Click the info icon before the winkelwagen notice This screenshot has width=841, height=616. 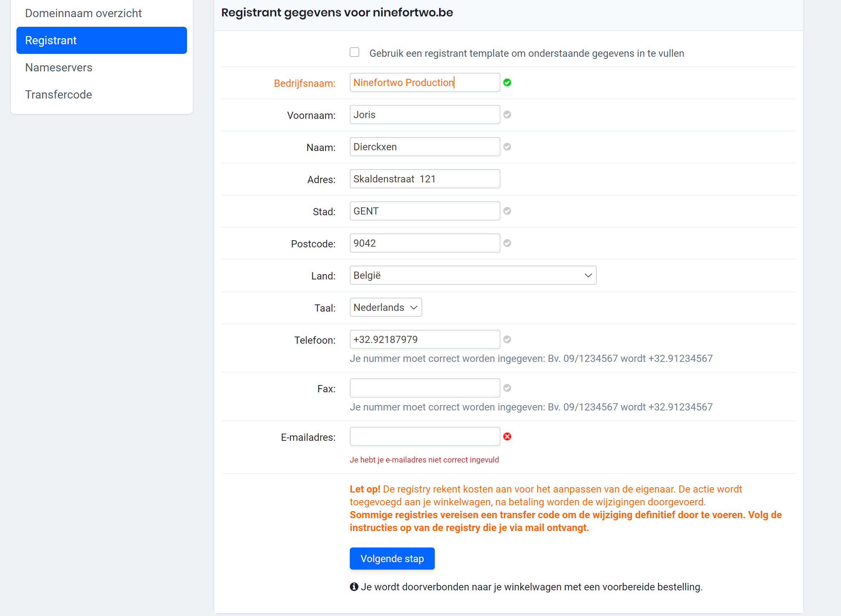click(354, 586)
